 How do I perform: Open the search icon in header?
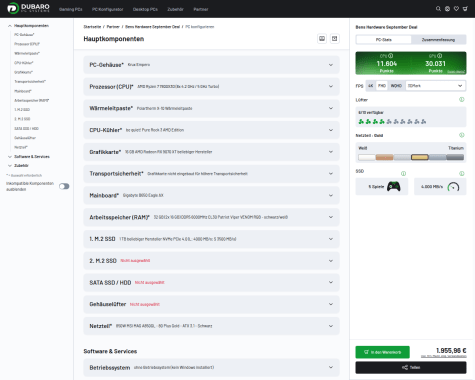438,9
